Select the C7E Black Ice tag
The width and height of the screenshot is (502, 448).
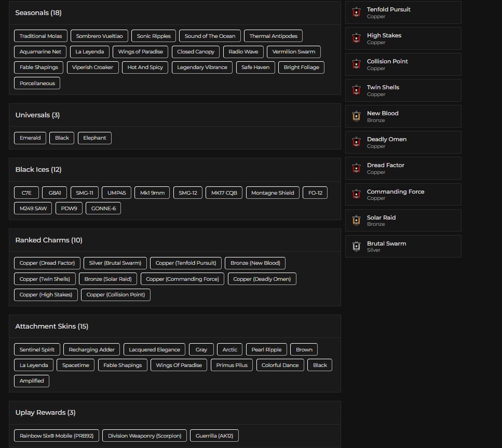tap(26, 193)
